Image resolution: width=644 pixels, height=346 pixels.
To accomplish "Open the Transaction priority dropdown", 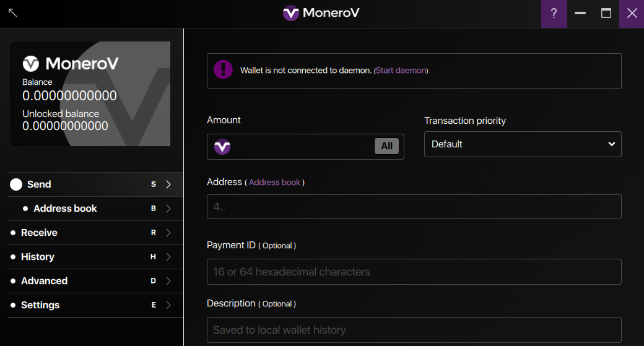I will pyautogui.click(x=523, y=144).
